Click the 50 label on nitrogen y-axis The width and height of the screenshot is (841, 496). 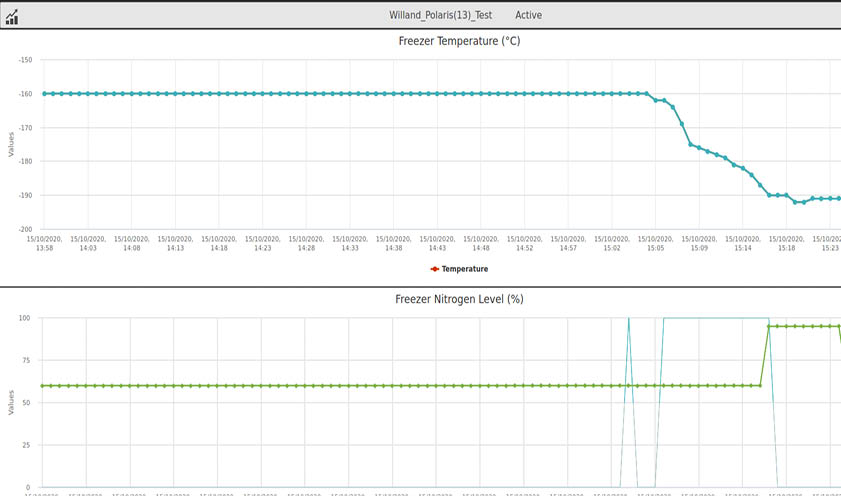[26, 403]
